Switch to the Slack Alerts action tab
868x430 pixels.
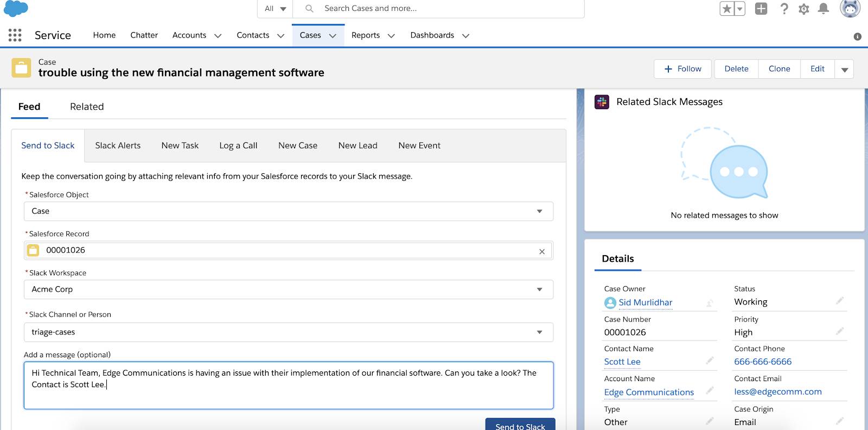point(118,146)
